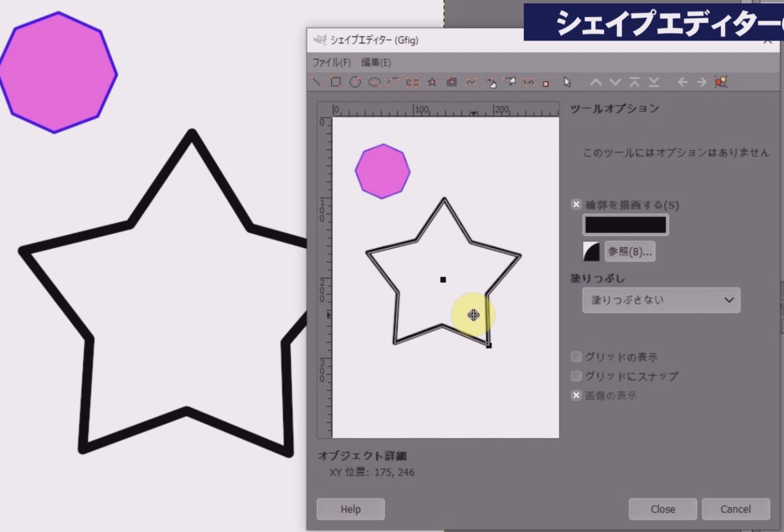The height and width of the screenshot is (532, 784).
Task: Select the Ellipse creation tool
Action: [x=374, y=82]
